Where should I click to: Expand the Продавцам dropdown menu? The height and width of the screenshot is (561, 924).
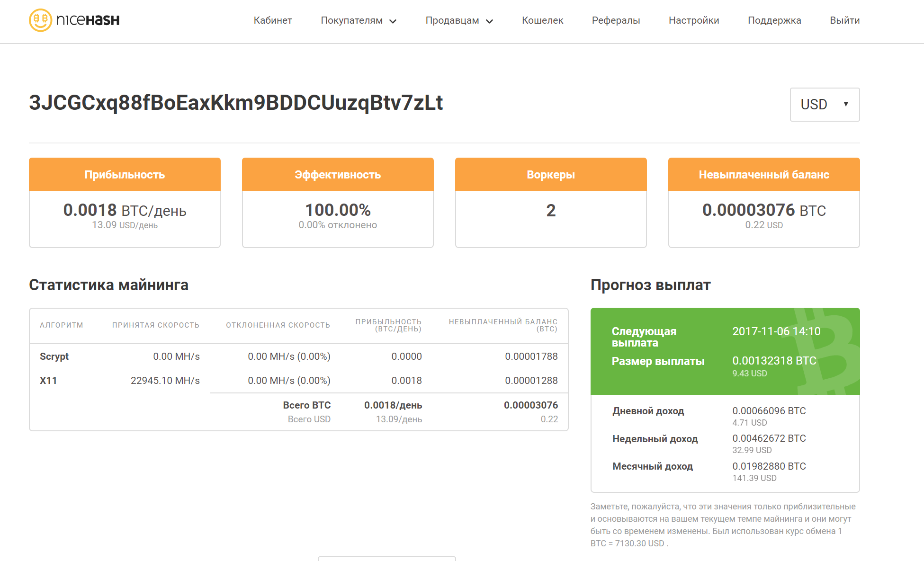pos(459,20)
